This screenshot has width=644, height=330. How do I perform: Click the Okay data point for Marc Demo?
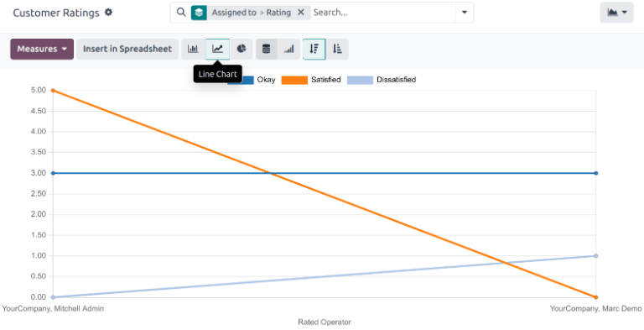click(596, 173)
